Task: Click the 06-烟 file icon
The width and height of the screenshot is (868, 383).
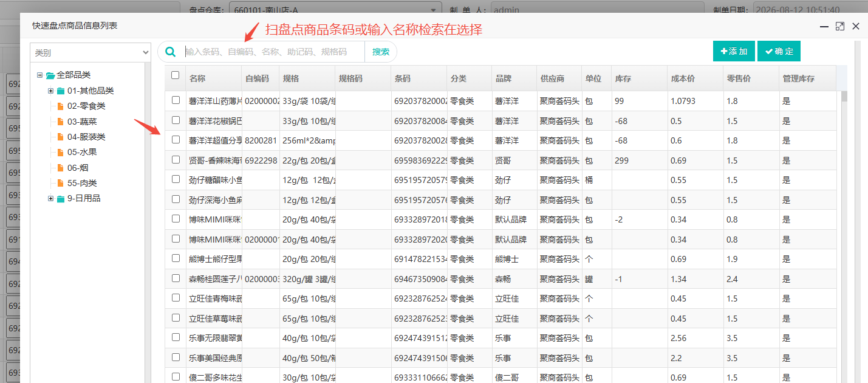Action: click(61, 168)
